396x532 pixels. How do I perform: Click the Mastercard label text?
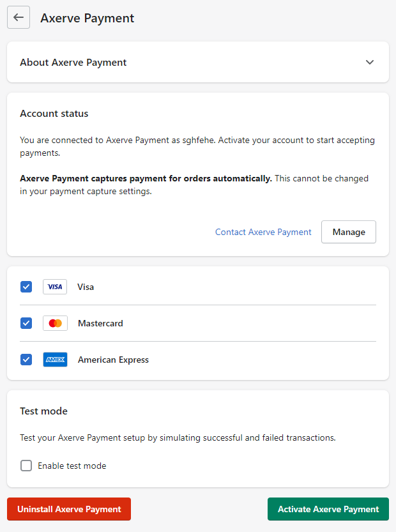pos(100,323)
